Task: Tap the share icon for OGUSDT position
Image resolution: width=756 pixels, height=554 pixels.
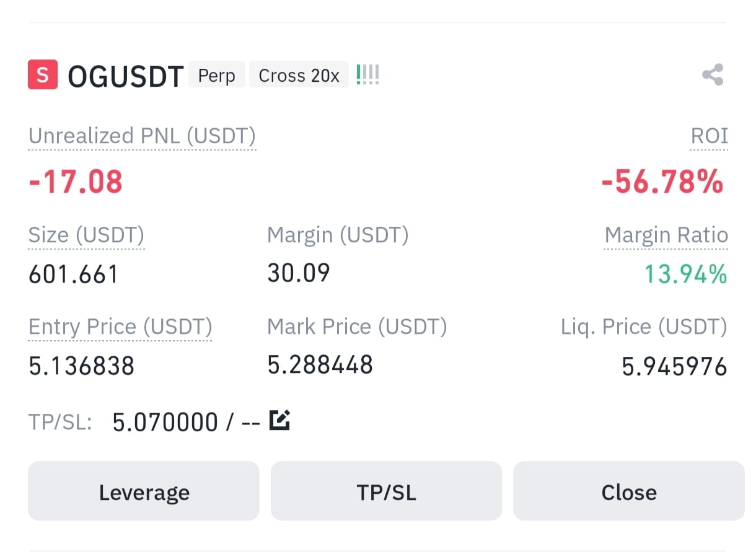Action: pyautogui.click(x=713, y=75)
